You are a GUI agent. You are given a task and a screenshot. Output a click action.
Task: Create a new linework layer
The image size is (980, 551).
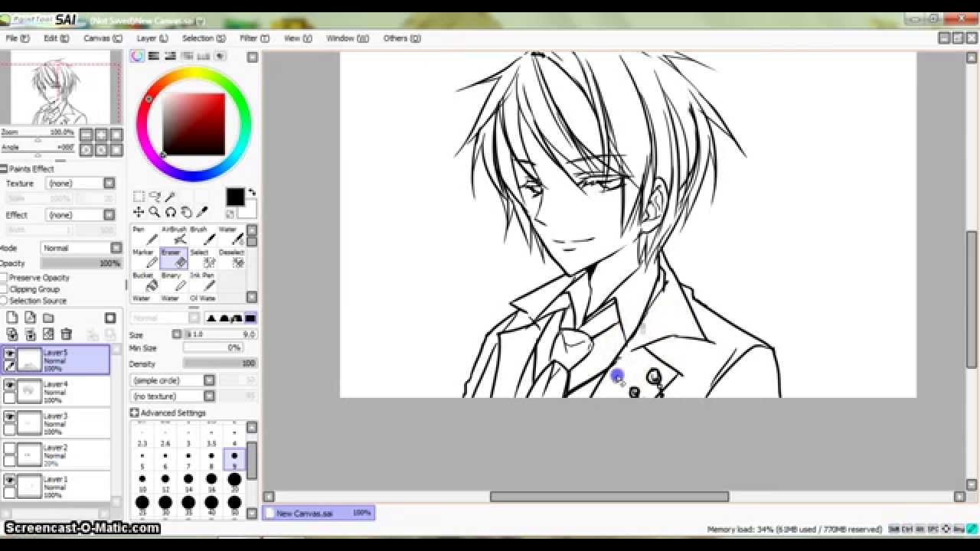(31, 318)
